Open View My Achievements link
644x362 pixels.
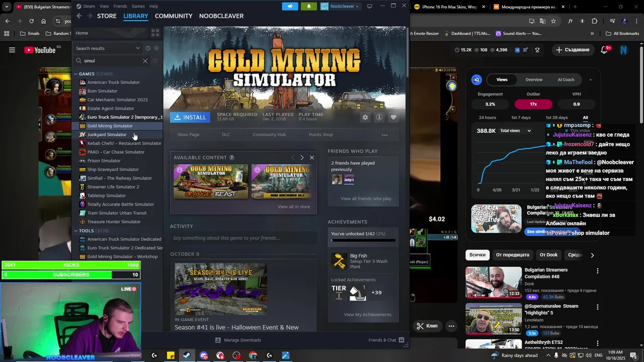[367, 315]
